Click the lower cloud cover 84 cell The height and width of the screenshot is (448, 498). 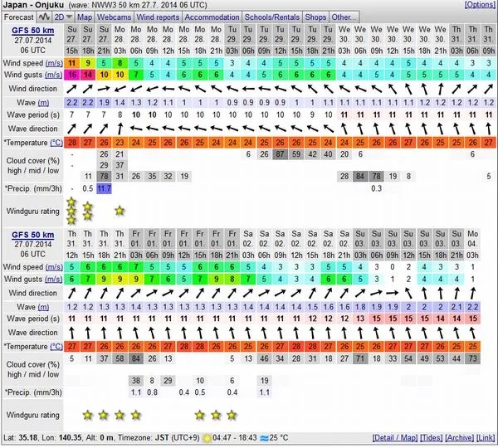click(x=136, y=358)
